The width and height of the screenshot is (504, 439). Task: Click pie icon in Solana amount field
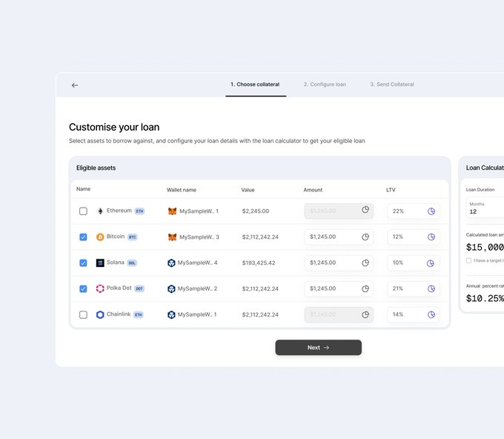(365, 263)
